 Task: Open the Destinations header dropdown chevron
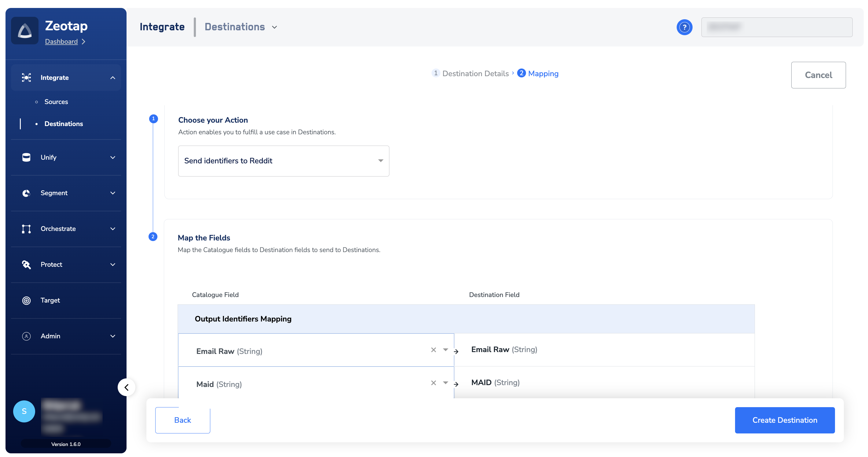tap(275, 27)
